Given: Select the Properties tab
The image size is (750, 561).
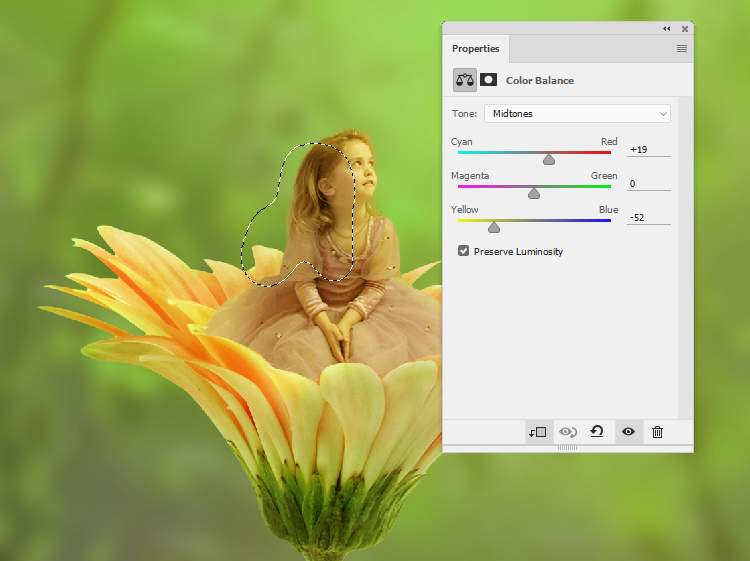Looking at the screenshot, I should click(x=475, y=49).
